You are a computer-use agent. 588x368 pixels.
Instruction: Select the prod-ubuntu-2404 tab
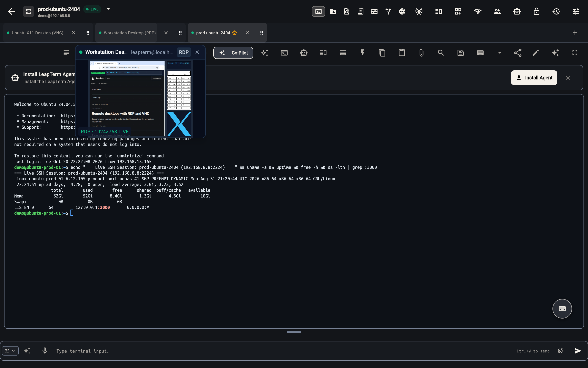213,33
